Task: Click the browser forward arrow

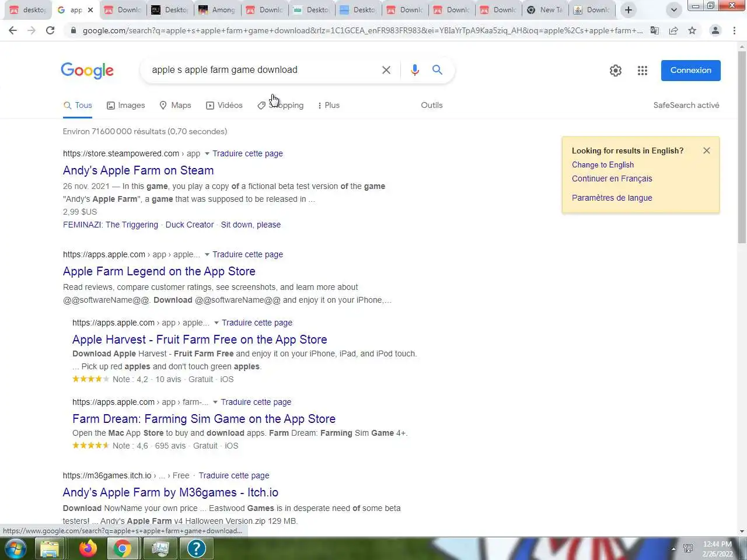Action: point(32,30)
